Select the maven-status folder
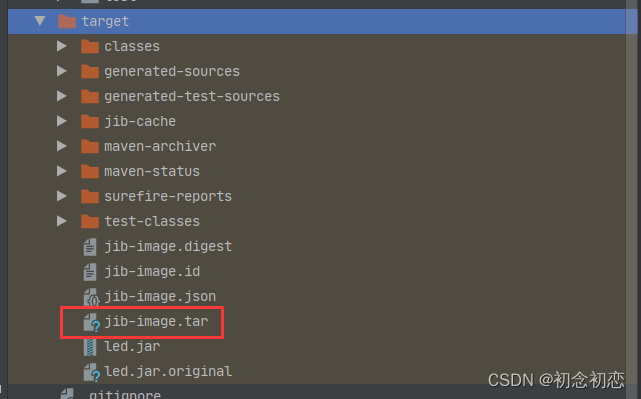Screen dimensions: 641x399 coord(317,171)
